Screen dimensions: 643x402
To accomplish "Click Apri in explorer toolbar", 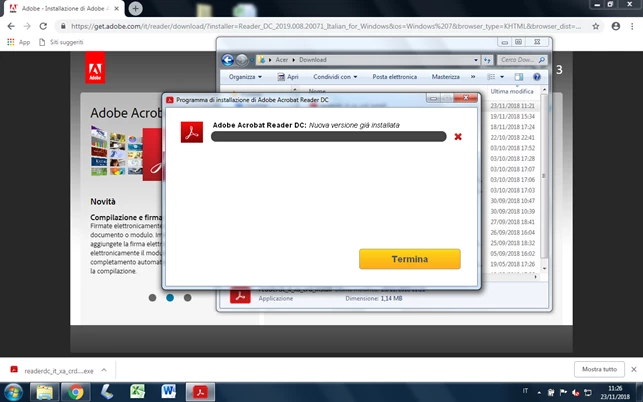I will (288, 77).
